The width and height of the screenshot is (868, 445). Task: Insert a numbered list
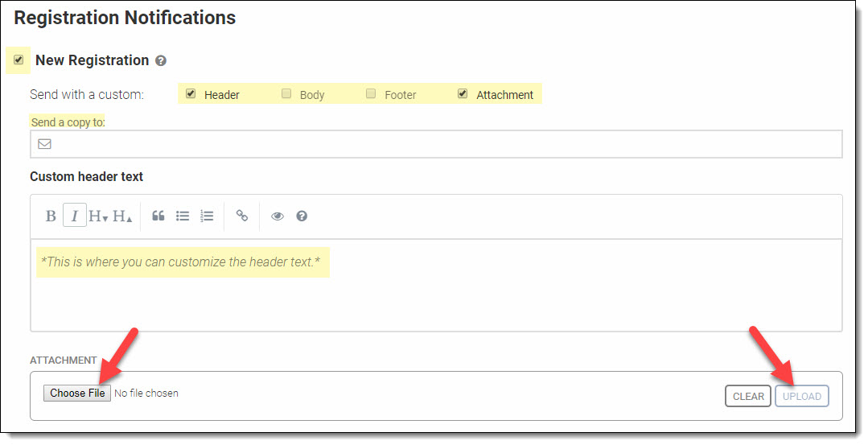tap(207, 216)
